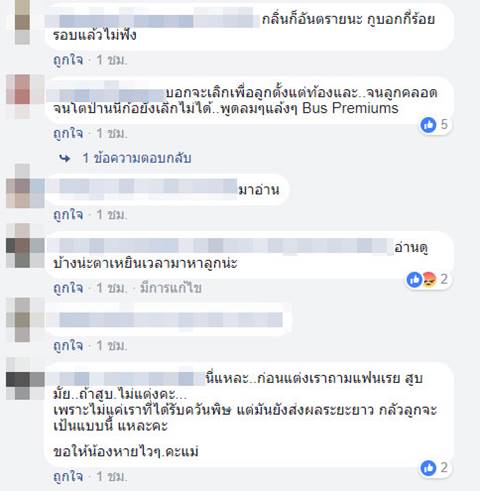Screen dimensions: 480x491
Task: Click ถูกใจ under the มาอ่าน comment
Action: pos(68,215)
